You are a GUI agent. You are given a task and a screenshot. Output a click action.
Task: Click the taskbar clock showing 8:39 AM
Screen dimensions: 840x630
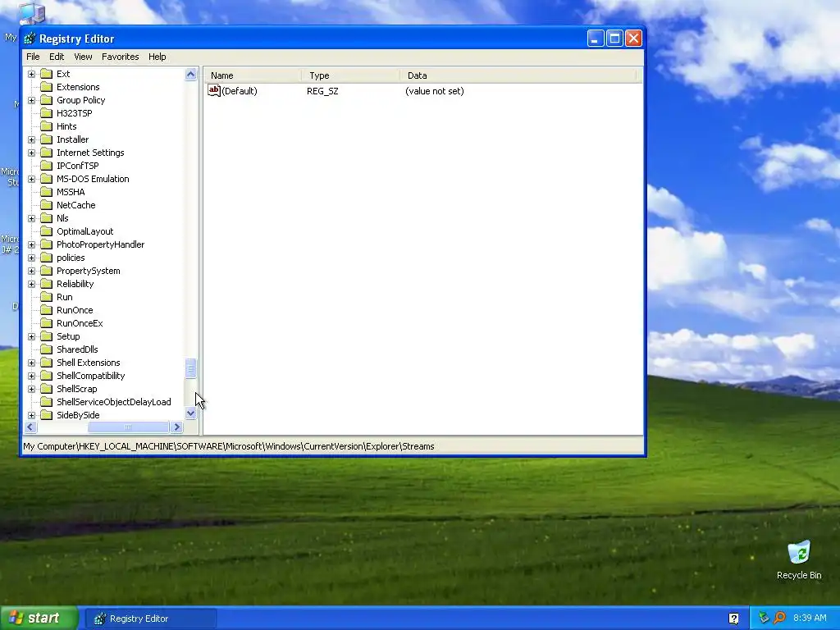[810, 618]
